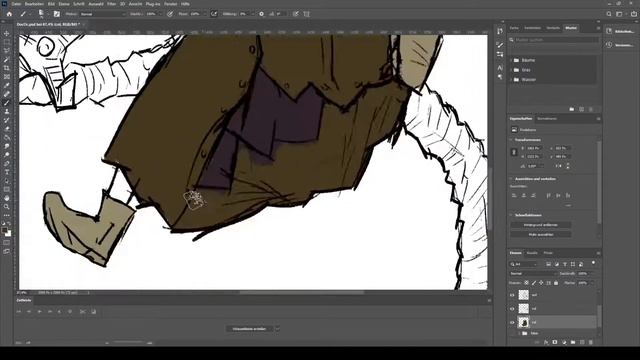The width and height of the screenshot is (640, 360).
Task: Select the Pen tool
Action: 7,164
